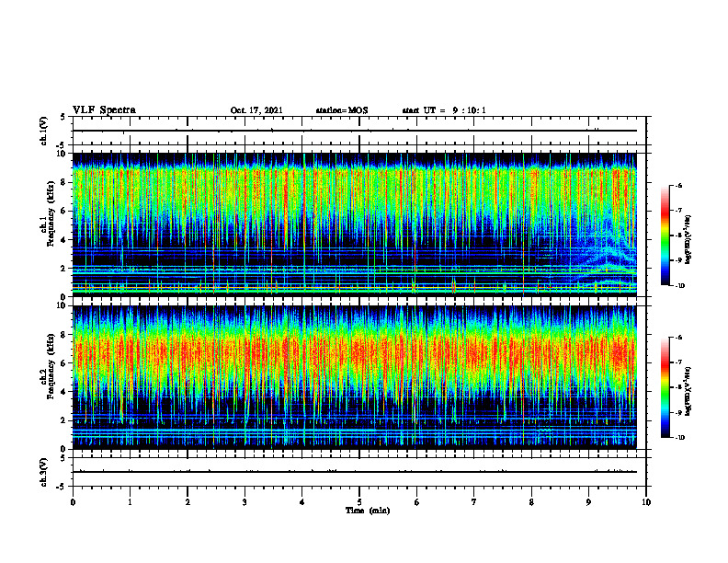This screenshot has height=563, width=728.
Task: Click time axis tick label "4"
Action: tap(302, 502)
